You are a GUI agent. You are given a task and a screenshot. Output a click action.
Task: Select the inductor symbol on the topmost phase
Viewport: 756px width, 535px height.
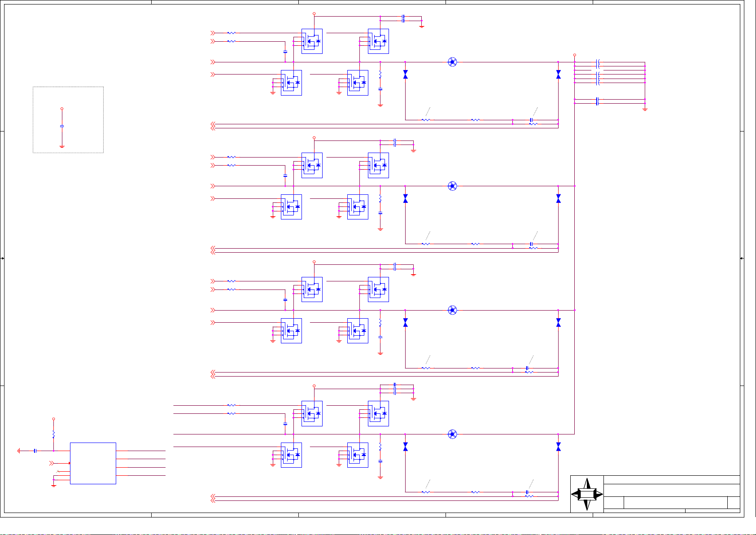pos(453,62)
